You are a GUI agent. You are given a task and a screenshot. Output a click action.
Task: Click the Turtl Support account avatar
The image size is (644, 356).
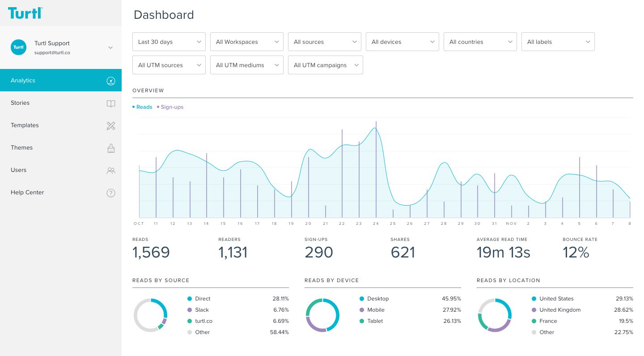(19, 47)
